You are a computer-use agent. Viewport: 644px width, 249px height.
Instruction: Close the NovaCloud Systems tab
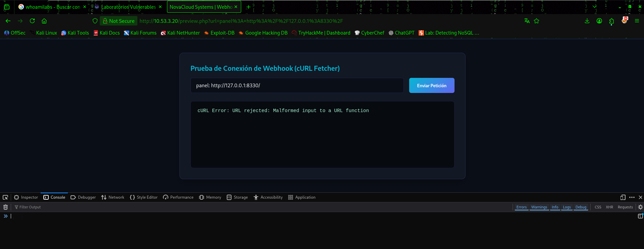point(236,7)
